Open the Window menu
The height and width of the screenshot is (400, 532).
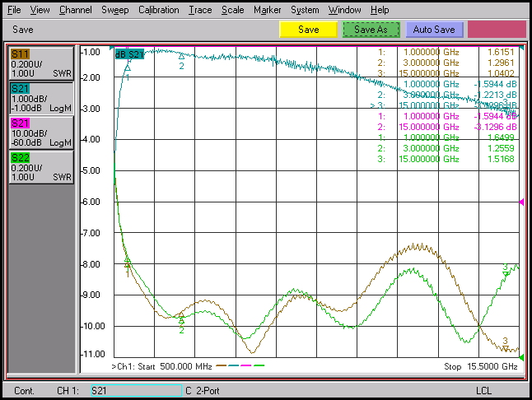345,10
